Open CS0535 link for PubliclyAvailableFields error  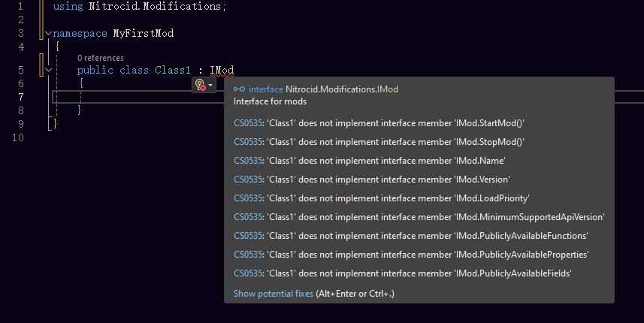(247, 273)
